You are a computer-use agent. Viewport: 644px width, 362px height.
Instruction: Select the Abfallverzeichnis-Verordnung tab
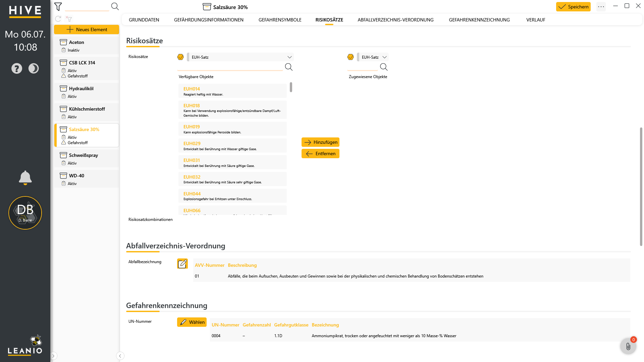(x=395, y=20)
